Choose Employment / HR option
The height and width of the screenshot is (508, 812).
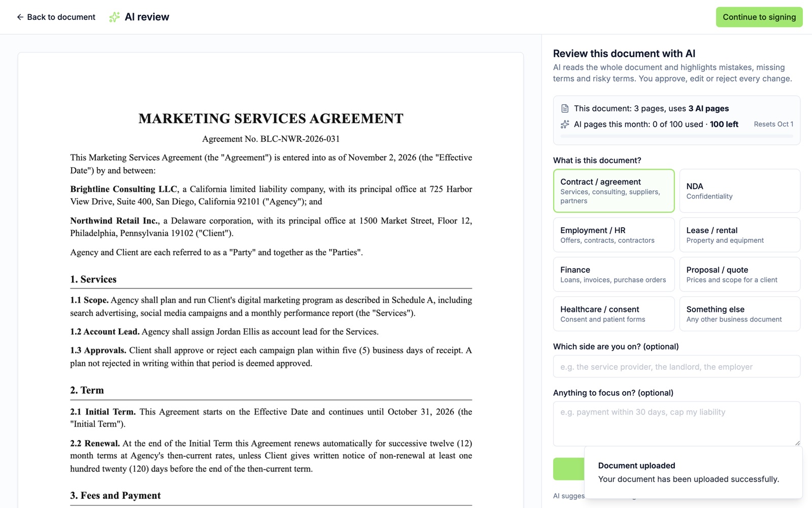(614, 235)
